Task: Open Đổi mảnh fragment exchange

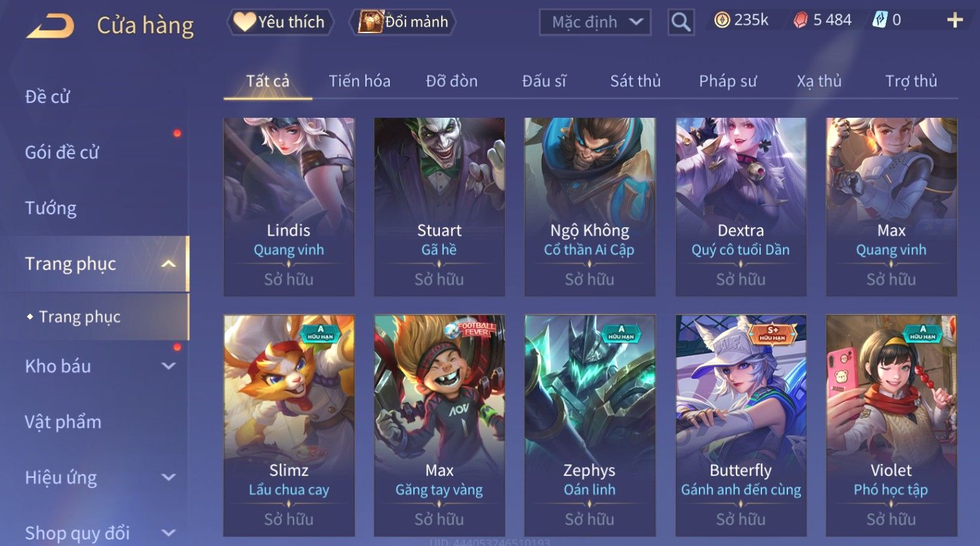Action: click(x=403, y=22)
